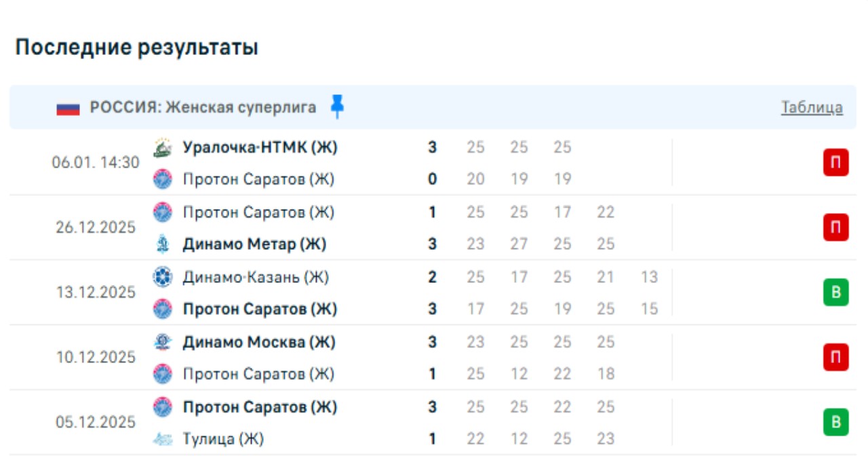Click the Уралочка-НТМК team logo
The width and height of the screenshot is (868, 456).
pos(163,147)
